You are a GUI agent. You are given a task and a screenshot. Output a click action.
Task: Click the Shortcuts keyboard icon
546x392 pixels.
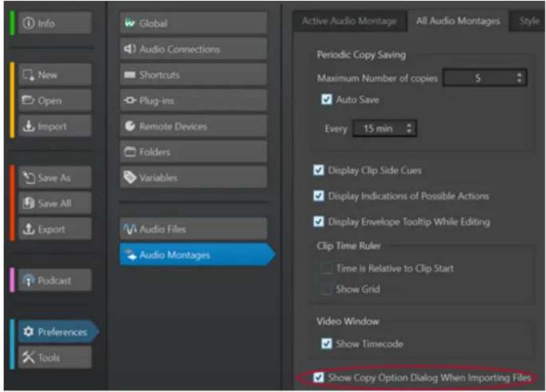(130, 74)
